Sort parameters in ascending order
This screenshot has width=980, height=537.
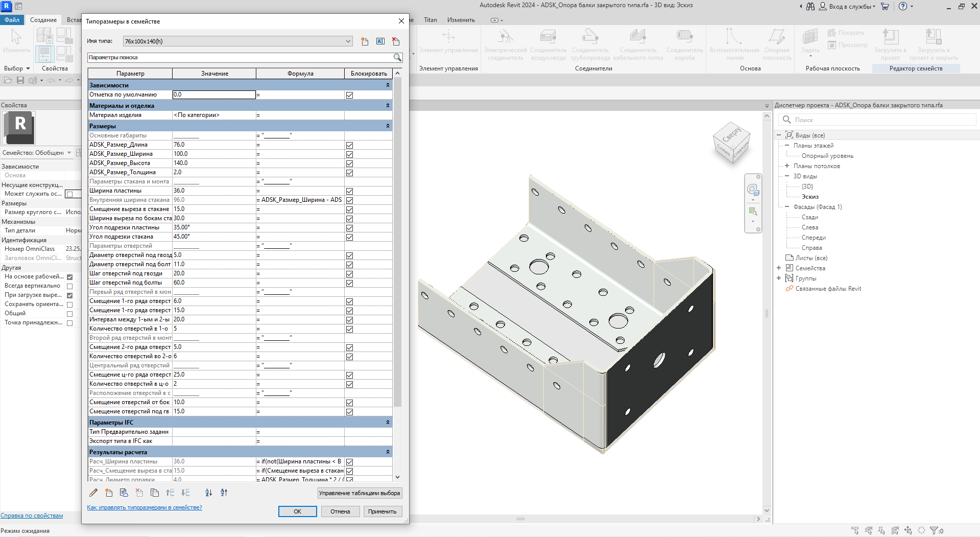(x=208, y=493)
